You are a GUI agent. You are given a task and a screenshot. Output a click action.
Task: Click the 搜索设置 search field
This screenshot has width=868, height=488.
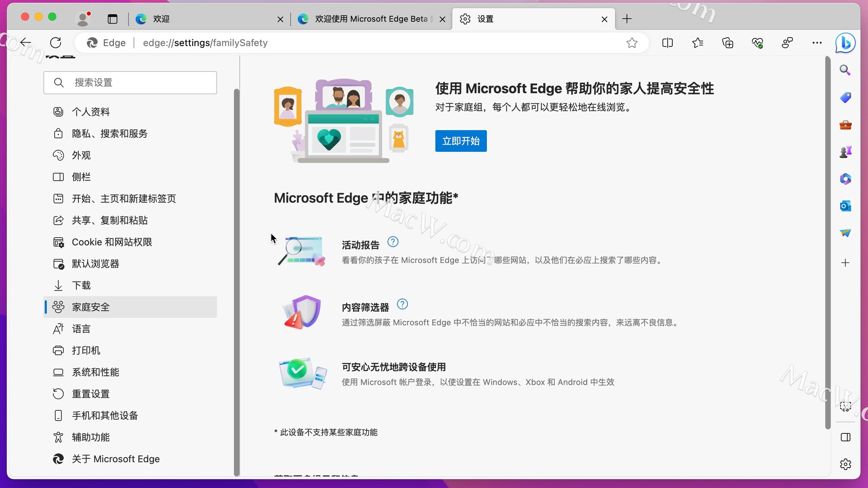coord(130,83)
